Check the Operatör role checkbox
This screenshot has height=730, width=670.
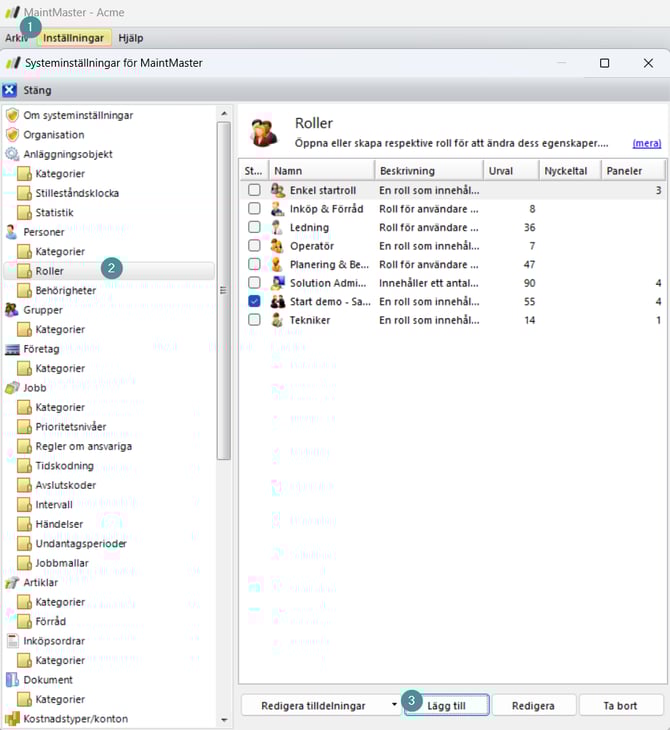pyautogui.click(x=254, y=245)
